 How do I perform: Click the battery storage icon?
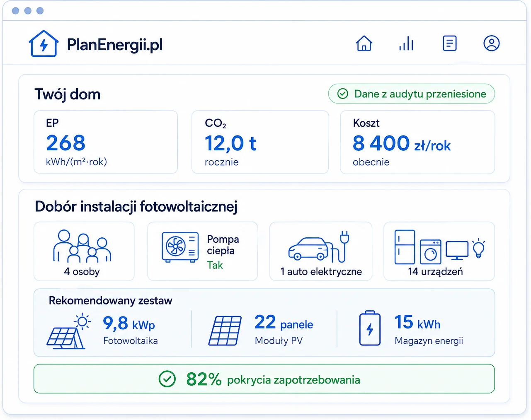coord(370,328)
